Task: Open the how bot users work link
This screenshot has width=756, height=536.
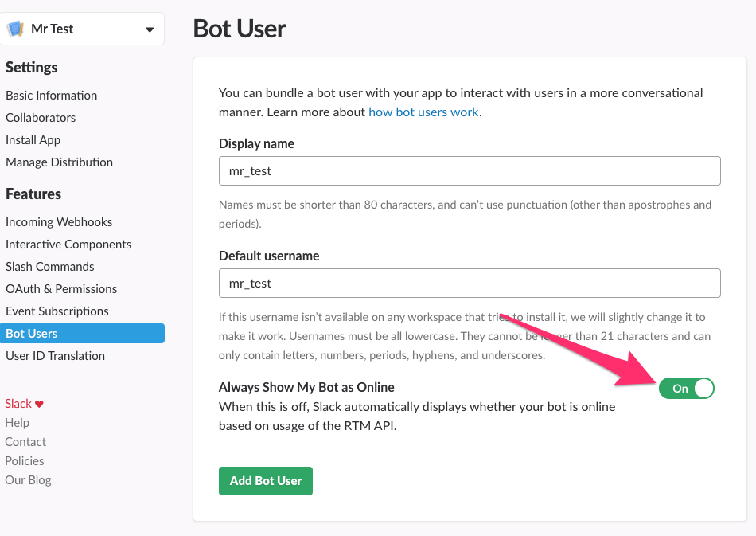Action: pyautogui.click(x=423, y=112)
